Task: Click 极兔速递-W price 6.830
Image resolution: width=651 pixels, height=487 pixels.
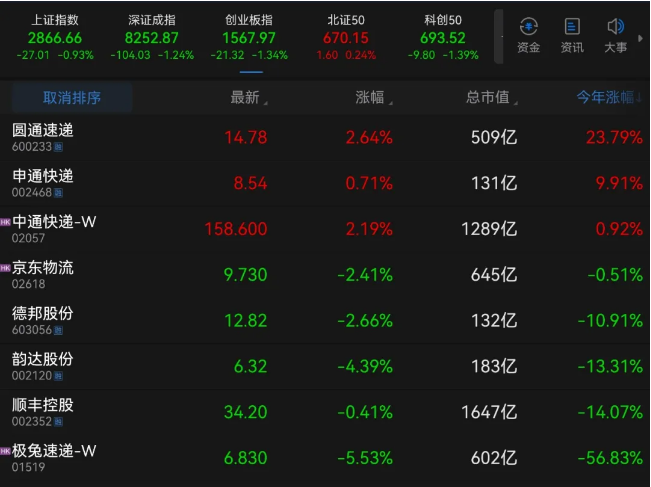Action: click(x=245, y=458)
